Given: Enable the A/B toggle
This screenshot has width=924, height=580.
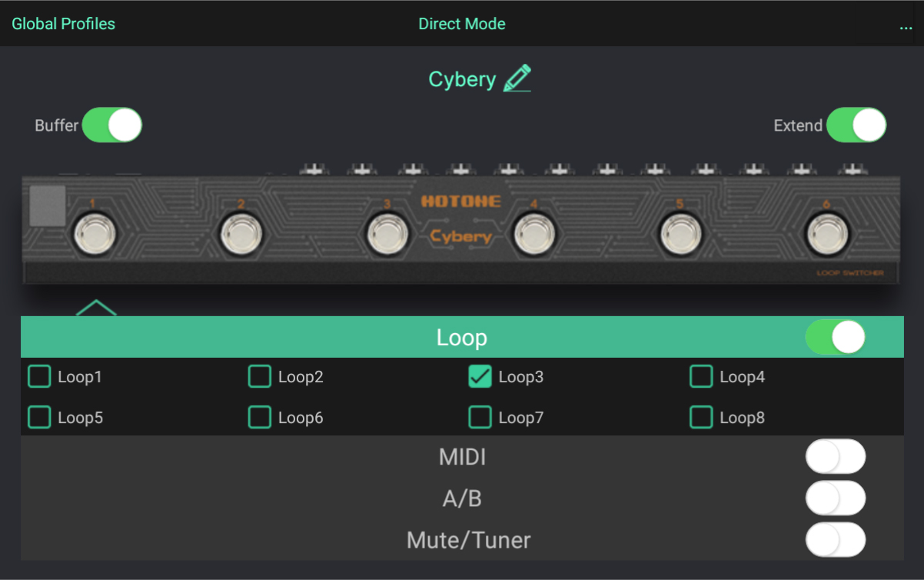Looking at the screenshot, I should click(x=836, y=498).
